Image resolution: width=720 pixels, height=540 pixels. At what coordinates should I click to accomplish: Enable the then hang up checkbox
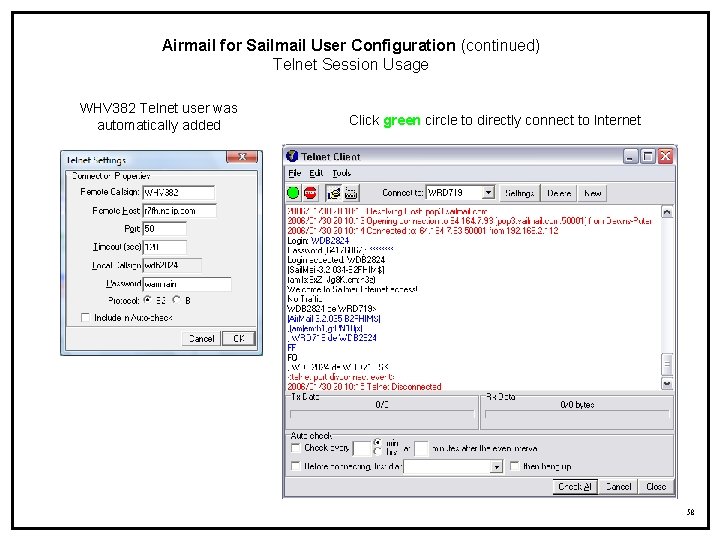tap(515, 466)
